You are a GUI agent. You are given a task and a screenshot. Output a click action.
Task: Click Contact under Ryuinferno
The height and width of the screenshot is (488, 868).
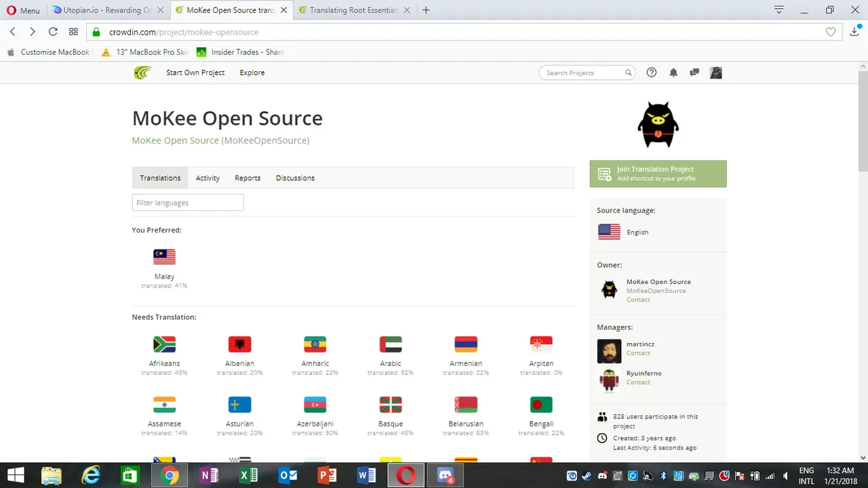(x=638, y=382)
